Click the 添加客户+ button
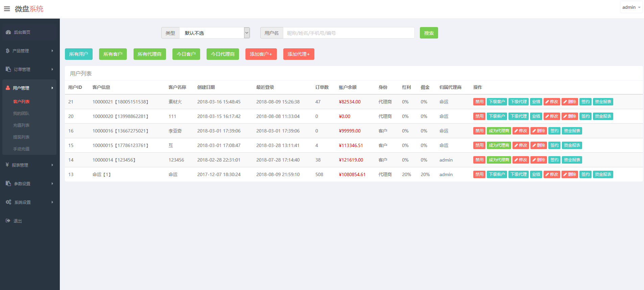The width and height of the screenshot is (644, 290). click(x=261, y=54)
